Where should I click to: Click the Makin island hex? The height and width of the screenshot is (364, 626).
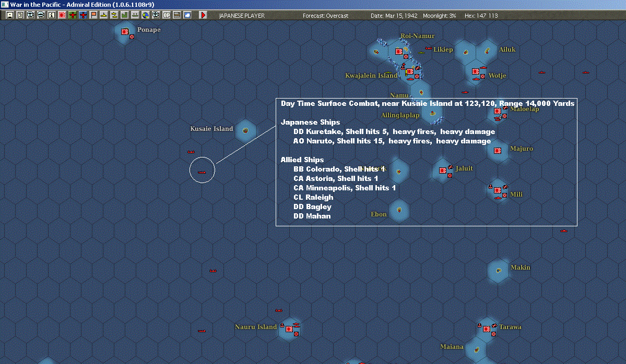[x=499, y=270]
